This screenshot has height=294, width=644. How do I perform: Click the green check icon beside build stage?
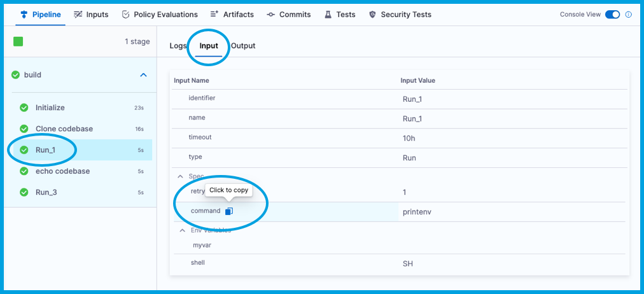[x=15, y=74]
